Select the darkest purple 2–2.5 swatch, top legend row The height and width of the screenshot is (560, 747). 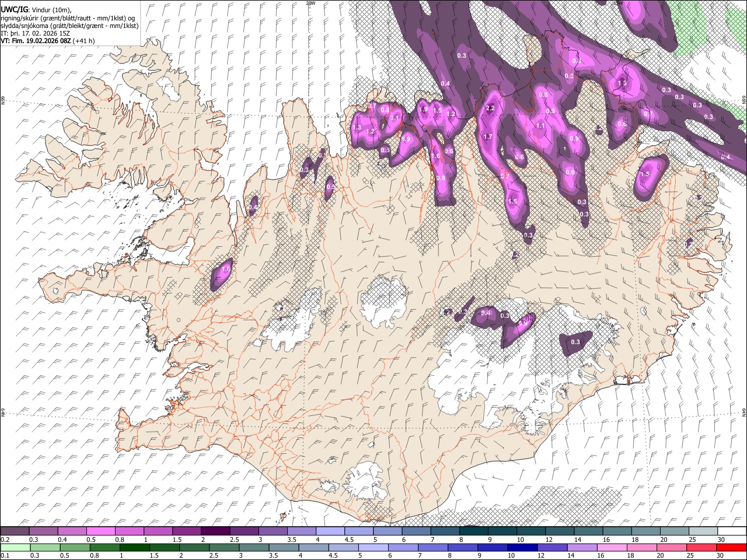click(x=215, y=531)
